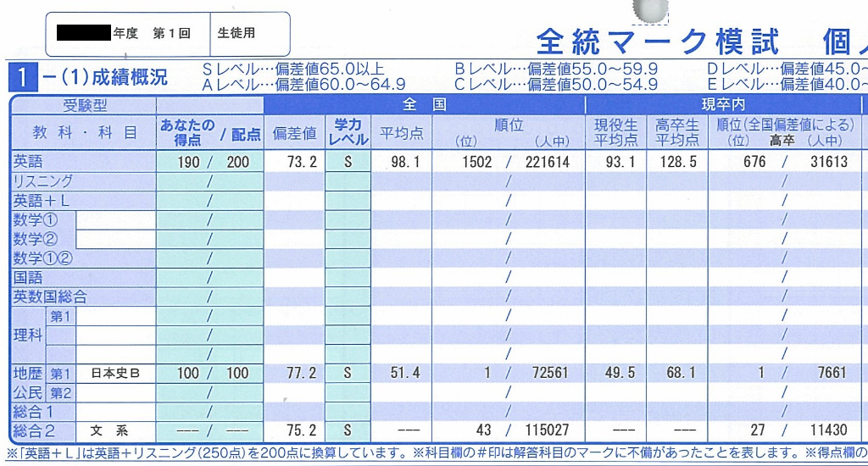
Task: Click the 日本史B 現役生 average 49.5
Action: (x=620, y=373)
